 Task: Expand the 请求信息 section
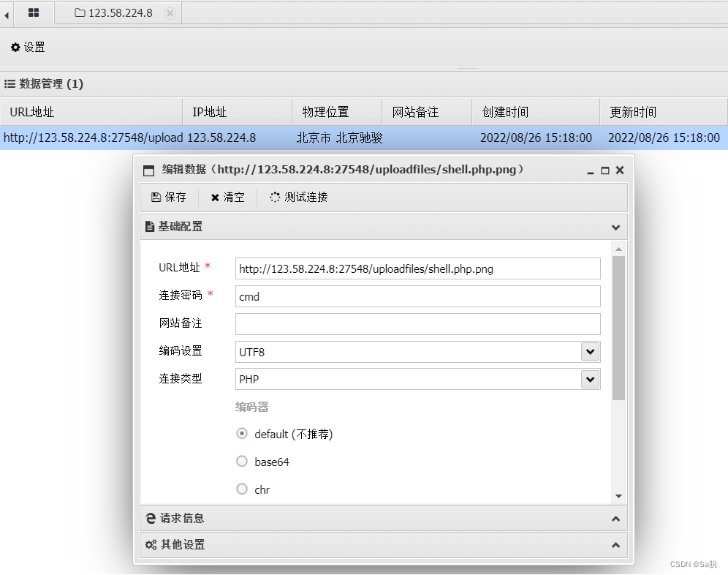pos(615,518)
